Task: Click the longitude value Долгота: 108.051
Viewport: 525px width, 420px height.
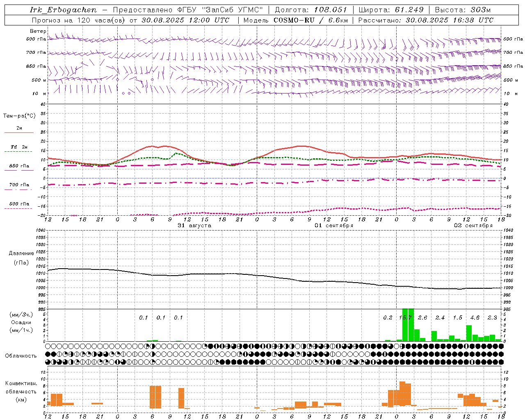Action: point(311,10)
